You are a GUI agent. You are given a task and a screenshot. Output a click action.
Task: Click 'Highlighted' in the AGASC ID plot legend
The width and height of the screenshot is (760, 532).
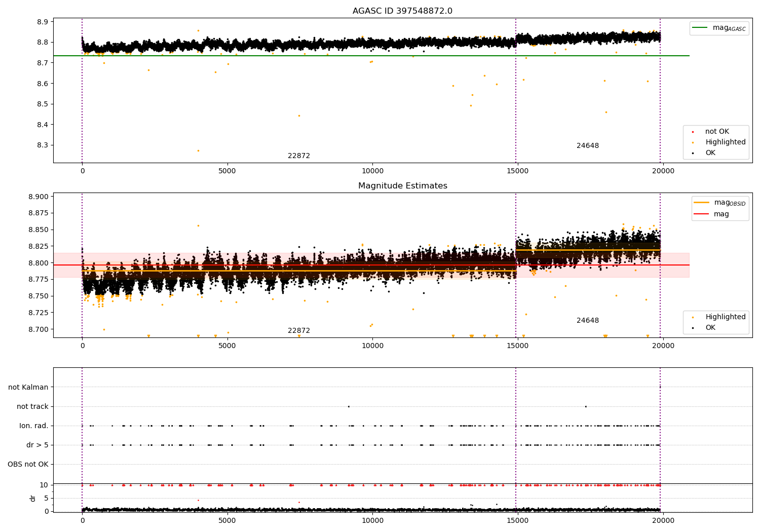(726, 142)
